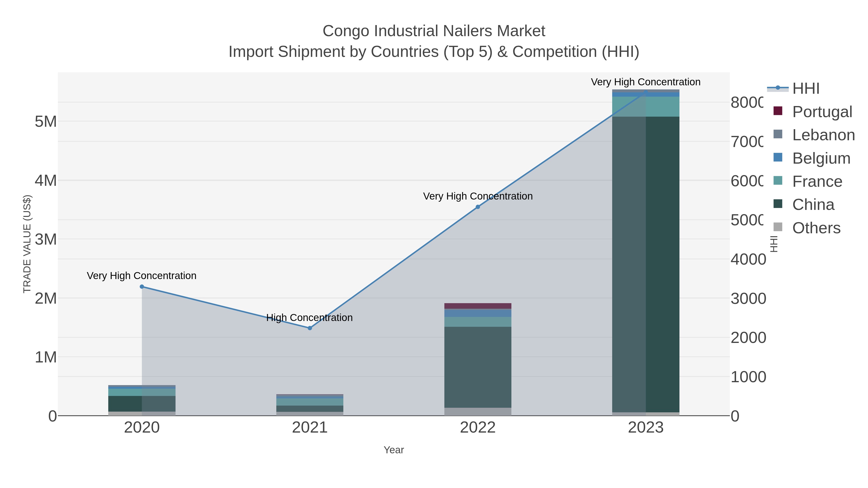Viewport: 868px width, 488px height.
Task: Click the France teal legend swatch
Action: [778, 180]
